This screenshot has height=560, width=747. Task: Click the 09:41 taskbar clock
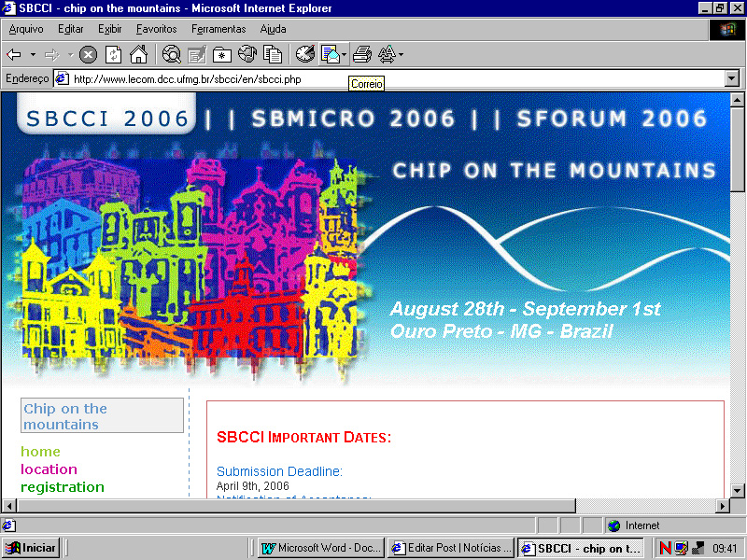coord(725,548)
